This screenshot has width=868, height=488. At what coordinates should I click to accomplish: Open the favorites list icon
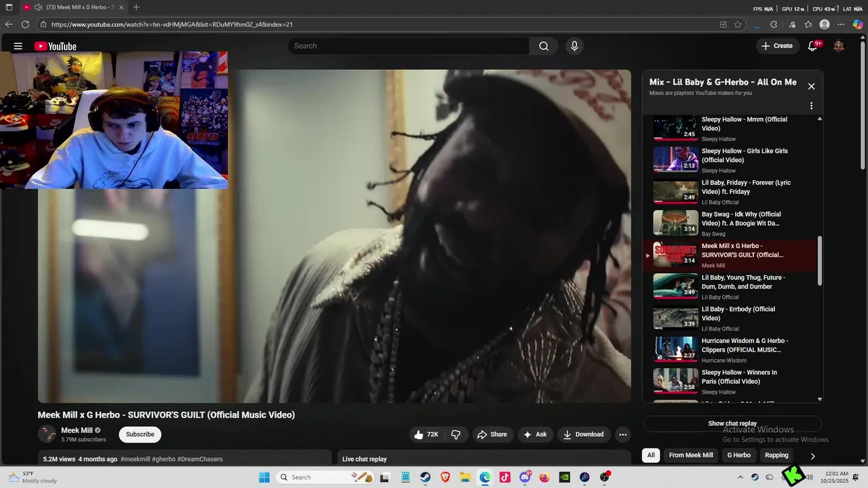(808, 24)
